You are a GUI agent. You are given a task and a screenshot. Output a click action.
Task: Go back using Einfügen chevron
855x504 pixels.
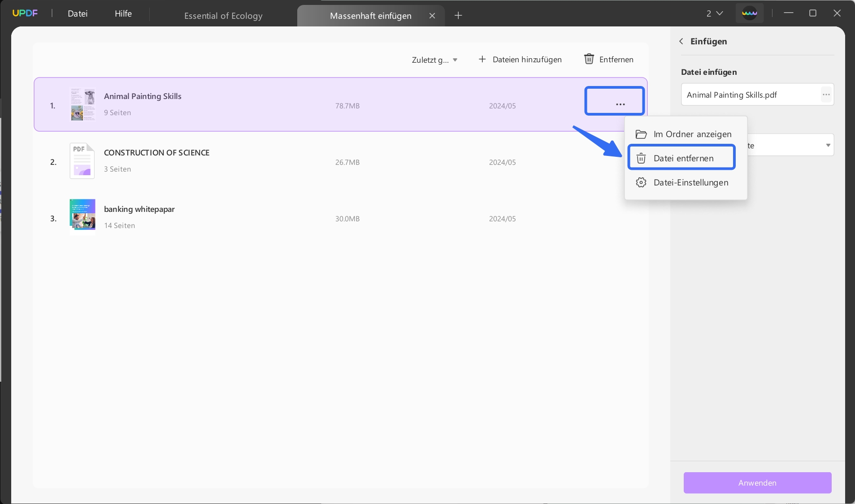pos(681,41)
